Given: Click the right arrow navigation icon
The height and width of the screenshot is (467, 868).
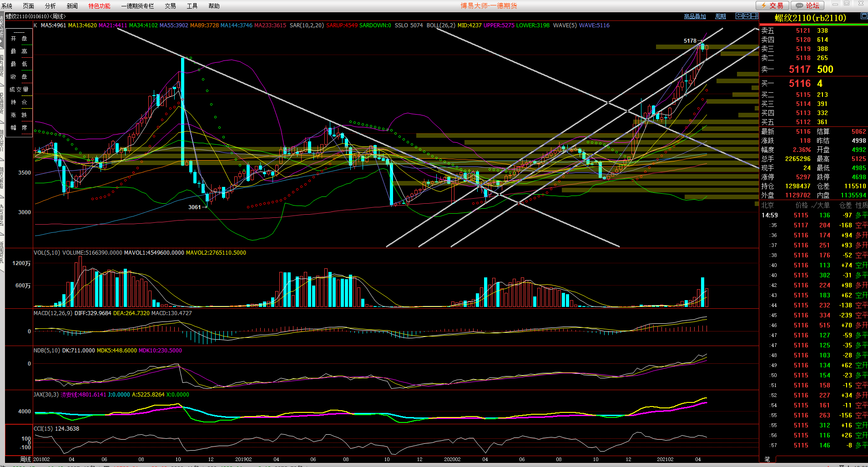Looking at the screenshot, I should 747,16.
